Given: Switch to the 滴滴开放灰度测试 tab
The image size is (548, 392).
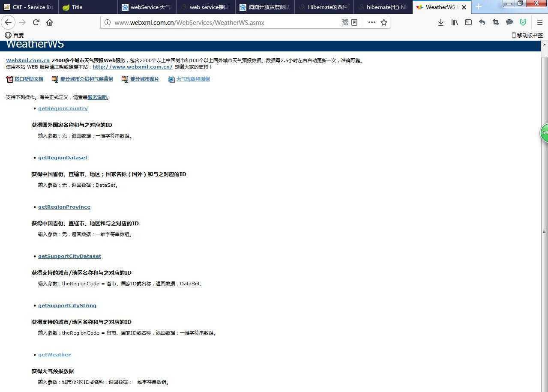Looking at the screenshot, I should 264,7.
